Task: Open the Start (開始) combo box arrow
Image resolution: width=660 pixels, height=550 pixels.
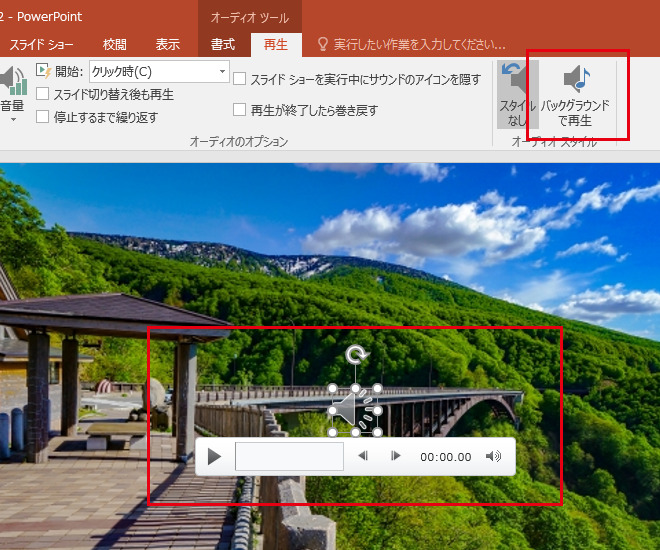Action: tap(223, 71)
